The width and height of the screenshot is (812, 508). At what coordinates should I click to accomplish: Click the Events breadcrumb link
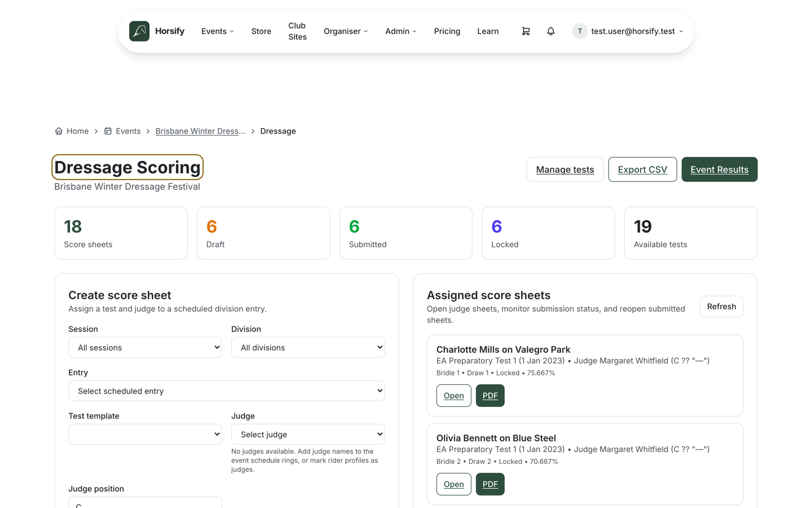click(x=128, y=131)
